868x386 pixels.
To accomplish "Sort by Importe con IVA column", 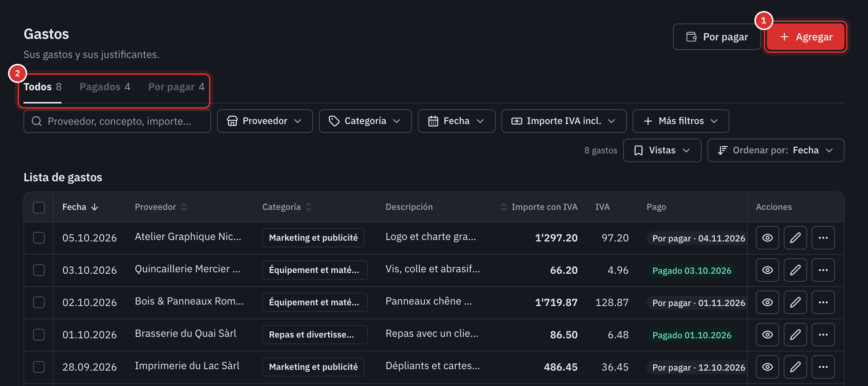I will (x=539, y=207).
